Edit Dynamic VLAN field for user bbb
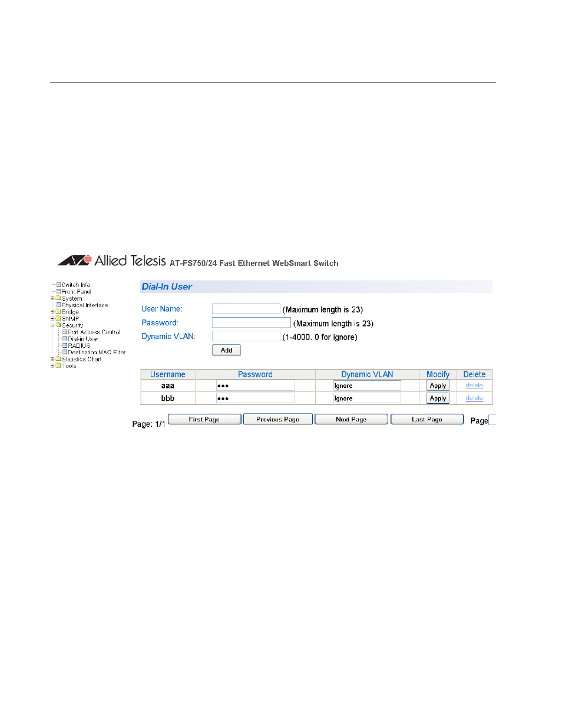The image size is (562, 728). click(x=367, y=398)
